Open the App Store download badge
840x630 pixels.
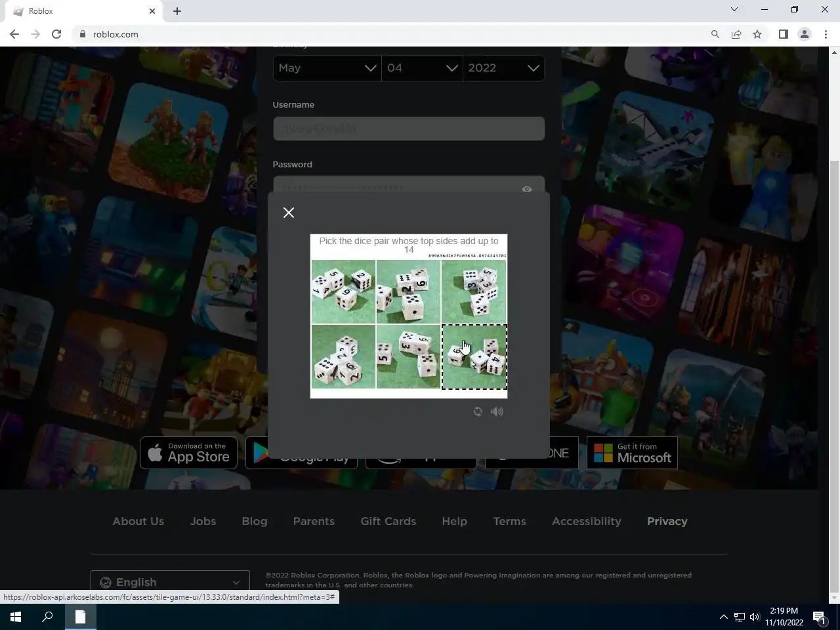(188, 453)
